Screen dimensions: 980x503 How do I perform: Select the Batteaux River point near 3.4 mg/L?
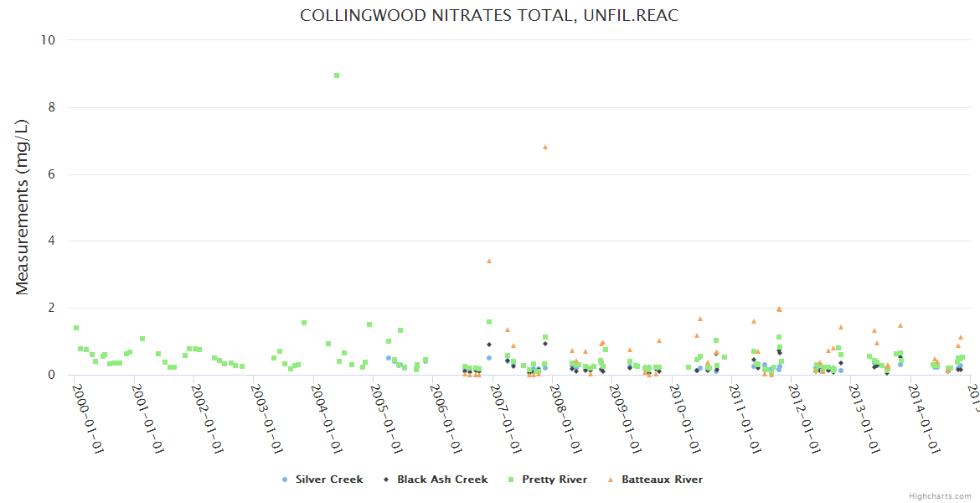click(489, 261)
